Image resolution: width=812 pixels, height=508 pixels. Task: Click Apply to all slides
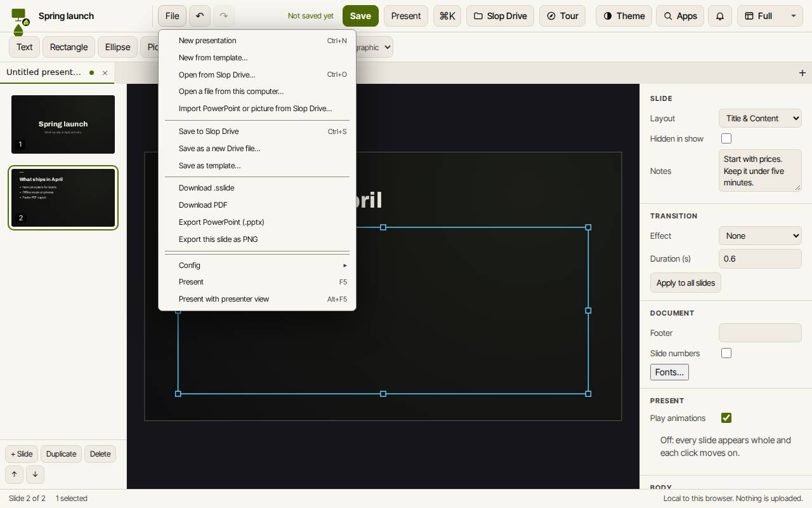pos(686,283)
